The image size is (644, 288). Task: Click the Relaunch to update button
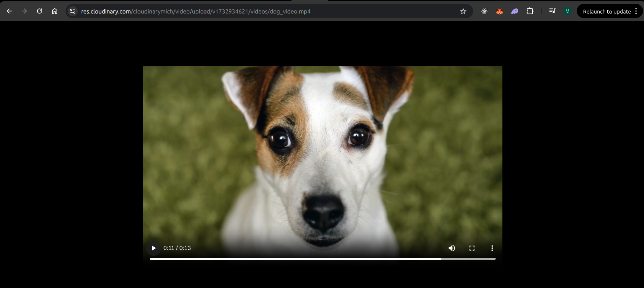[607, 11]
